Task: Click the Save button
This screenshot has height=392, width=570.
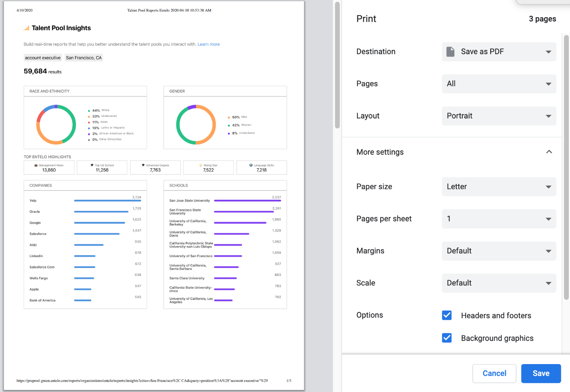Action: pos(541,374)
